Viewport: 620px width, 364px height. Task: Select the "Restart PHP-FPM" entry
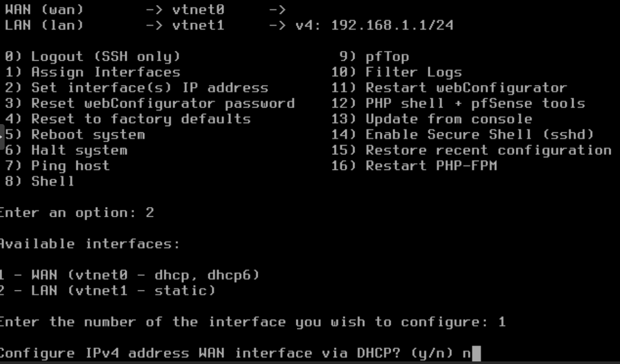click(x=431, y=166)
